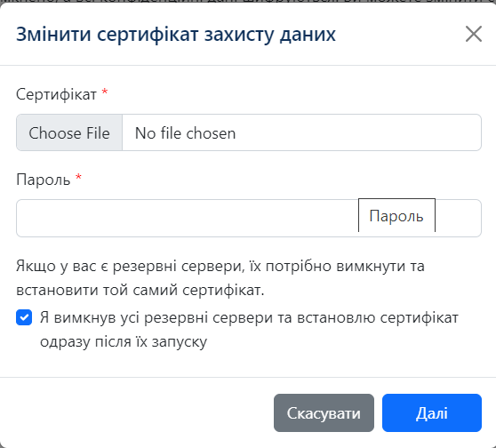
Task: Click the 'Якщо у вас є резервні сервери' notice
Action: point(220,278)
